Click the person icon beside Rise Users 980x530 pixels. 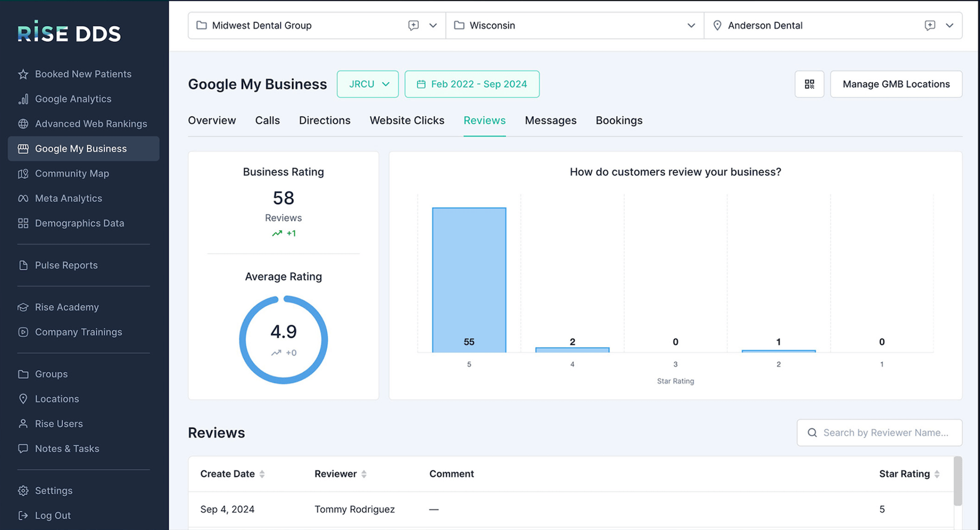click(23, 423)
